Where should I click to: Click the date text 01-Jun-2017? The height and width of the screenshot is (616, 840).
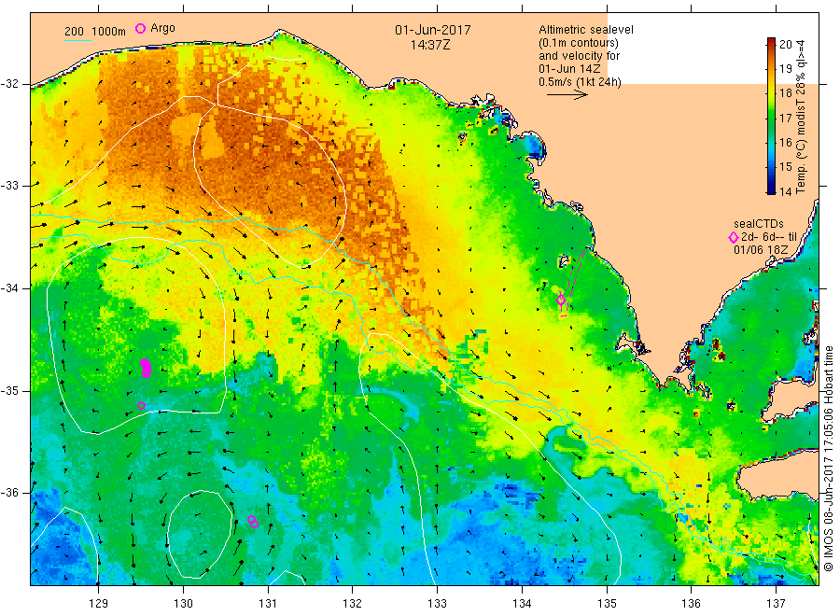pos(433,30)
